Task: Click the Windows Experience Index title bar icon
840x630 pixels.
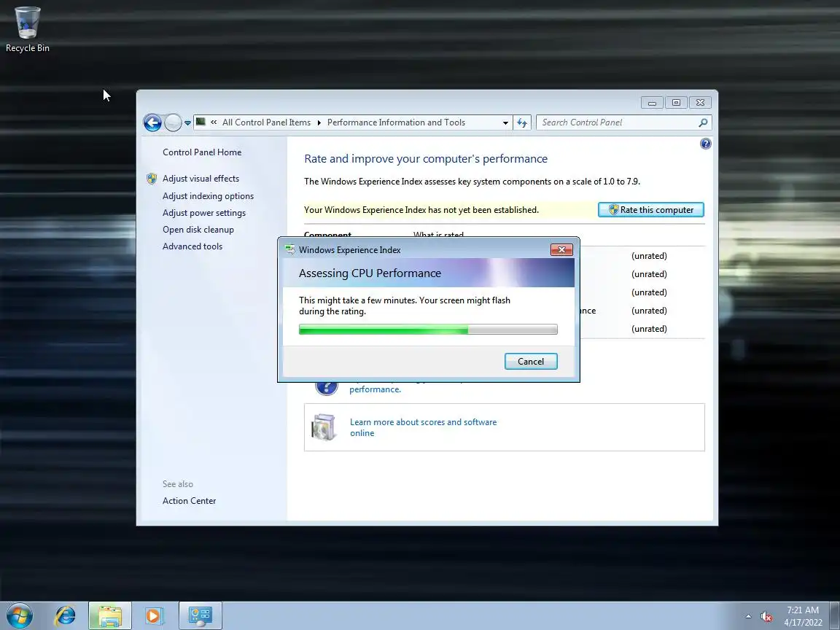Action: [x=289, y=249]
